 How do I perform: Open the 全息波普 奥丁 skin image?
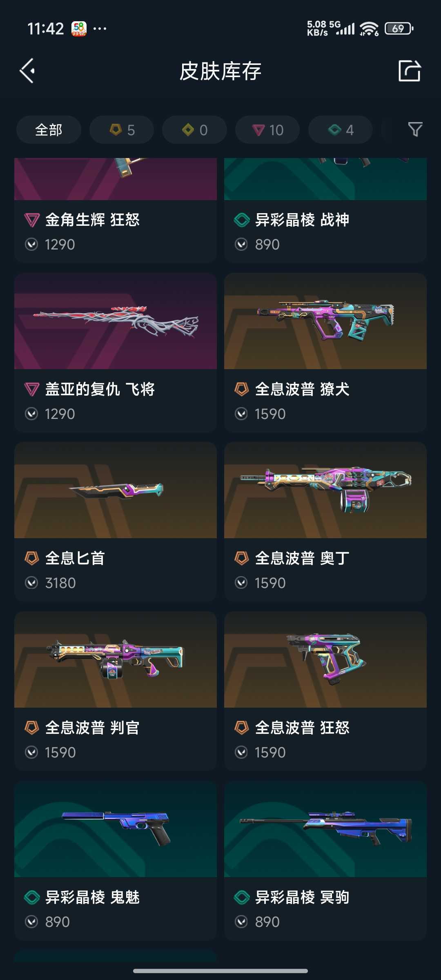(325, 490)
